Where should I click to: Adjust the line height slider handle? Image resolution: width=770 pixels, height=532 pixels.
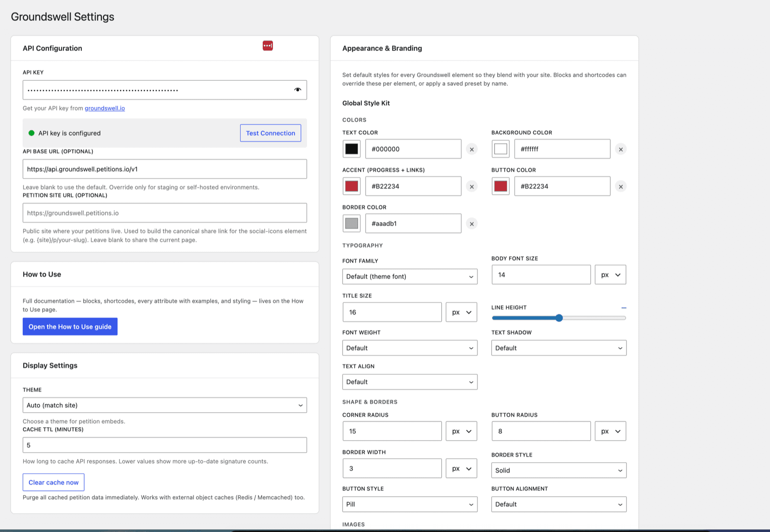point(559,318)
